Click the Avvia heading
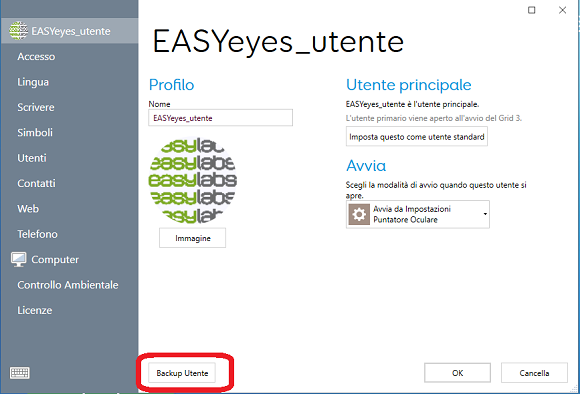This screenshot has width=580, height=394. click(x=366, y=166)
